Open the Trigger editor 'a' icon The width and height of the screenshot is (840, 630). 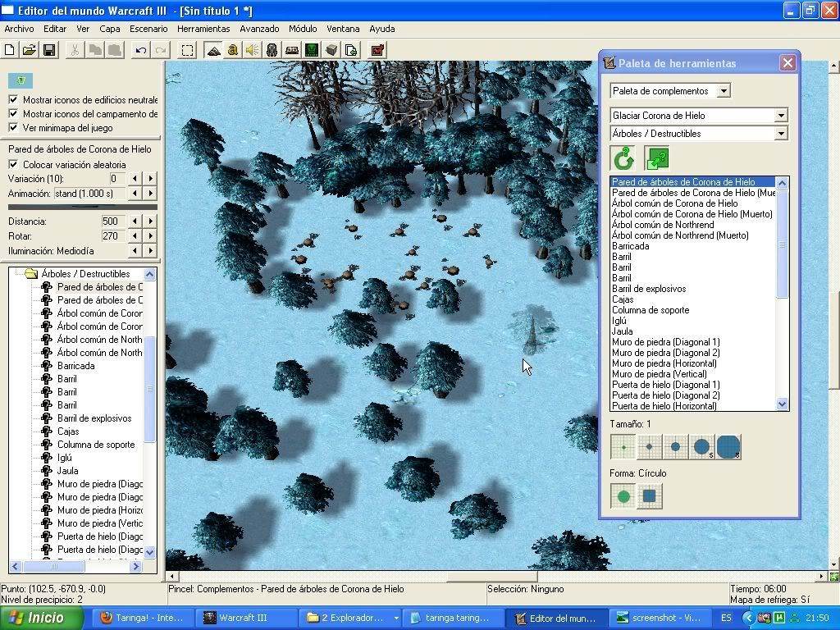point(232,50)
